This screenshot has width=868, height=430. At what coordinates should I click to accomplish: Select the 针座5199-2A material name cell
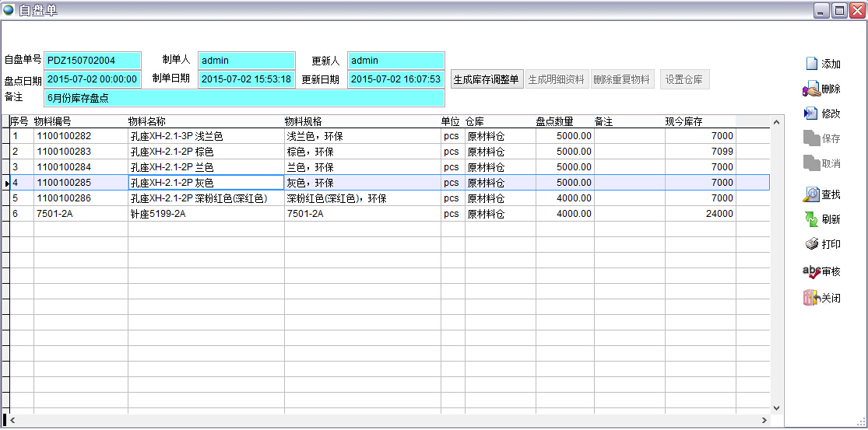pyautogui.click(x=206, y=214)
